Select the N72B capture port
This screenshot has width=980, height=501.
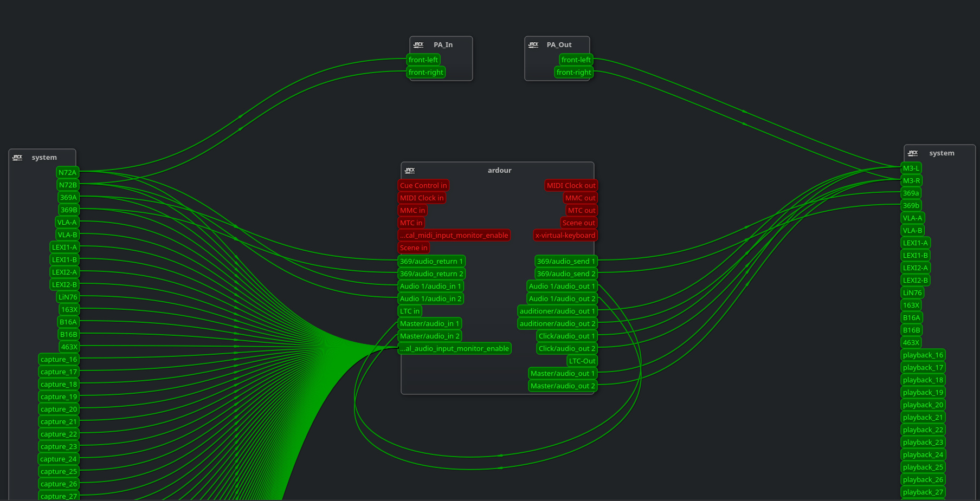68,185
